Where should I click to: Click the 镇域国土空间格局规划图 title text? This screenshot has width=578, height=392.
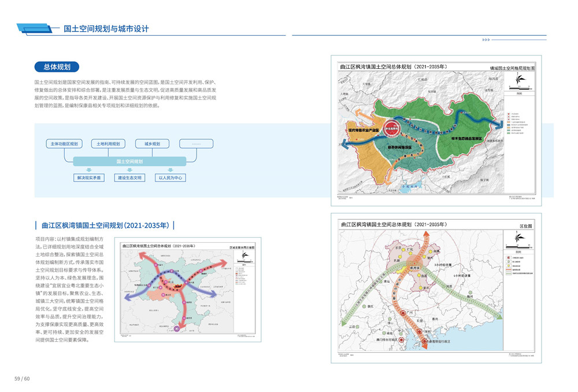pyautogui.click(x=512, y=68)
